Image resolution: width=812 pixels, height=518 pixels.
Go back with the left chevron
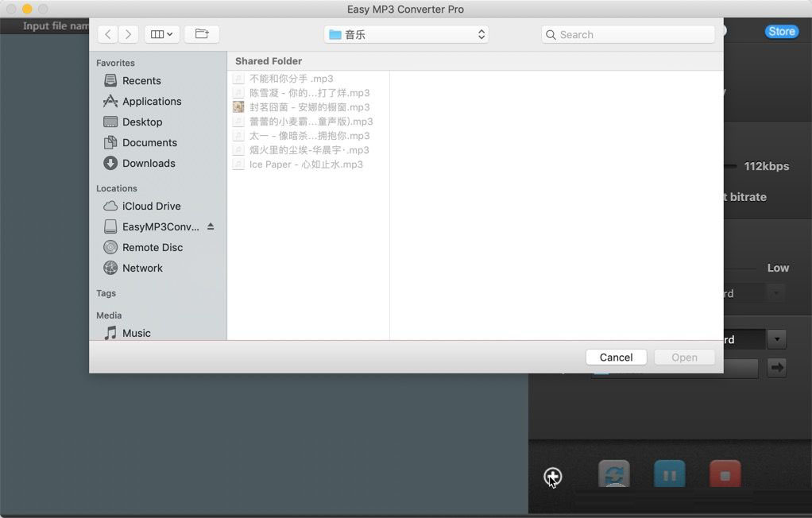click(x=108, y=34)
